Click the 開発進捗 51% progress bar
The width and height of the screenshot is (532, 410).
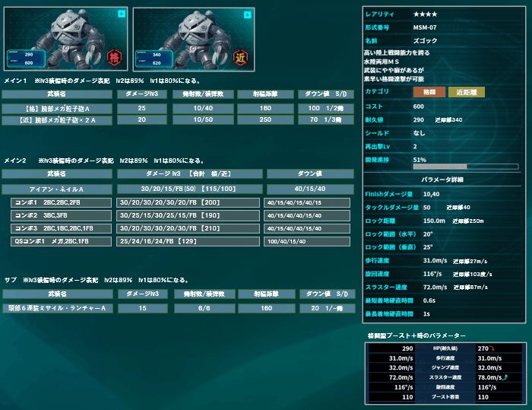tap(465, 167)
